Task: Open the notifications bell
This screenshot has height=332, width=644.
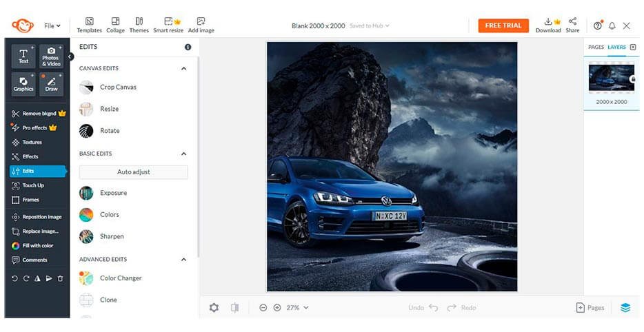Action: click(x=612, y=25)
